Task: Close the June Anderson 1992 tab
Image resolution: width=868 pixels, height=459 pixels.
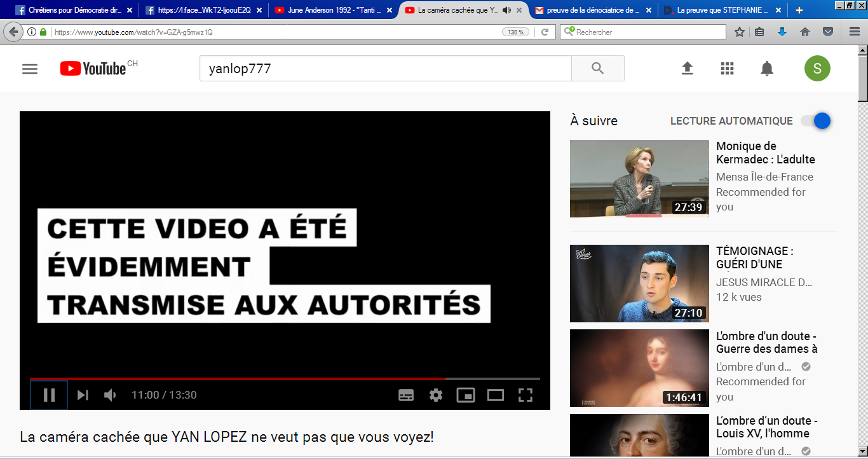Action: pos(389,10)
